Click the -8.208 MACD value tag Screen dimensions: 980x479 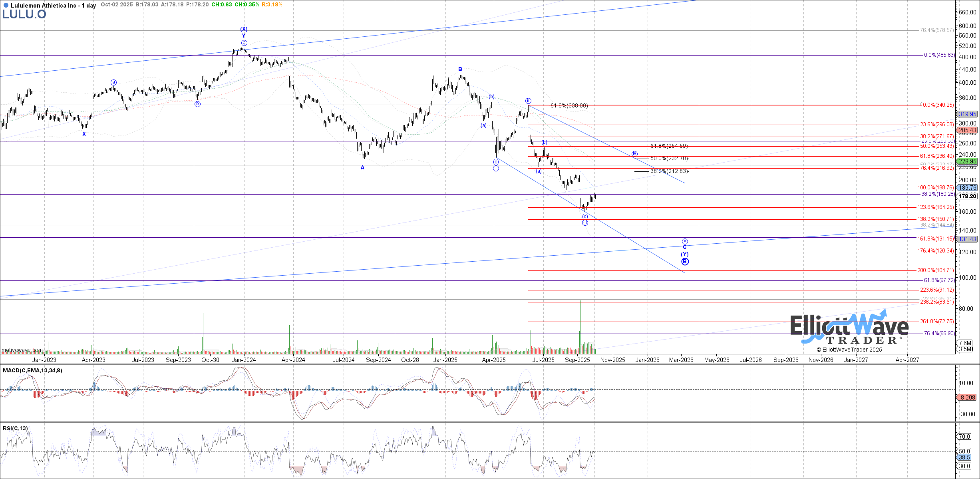coord(967,398)
